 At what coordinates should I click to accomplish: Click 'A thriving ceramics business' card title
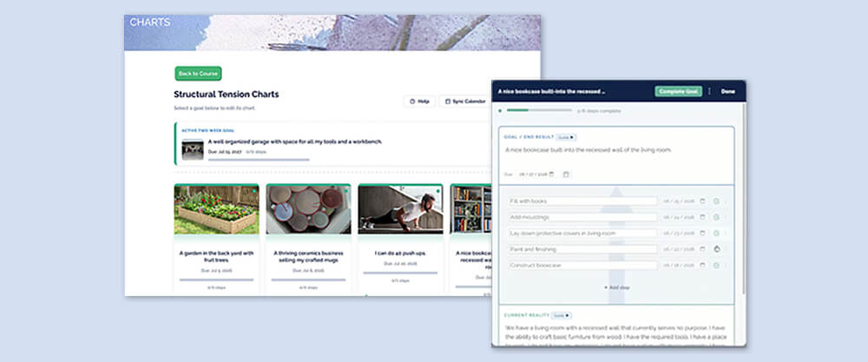tap(308, 256)
